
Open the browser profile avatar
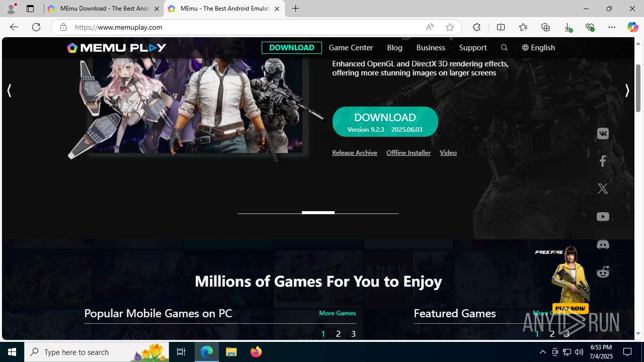tap(11, 8)
